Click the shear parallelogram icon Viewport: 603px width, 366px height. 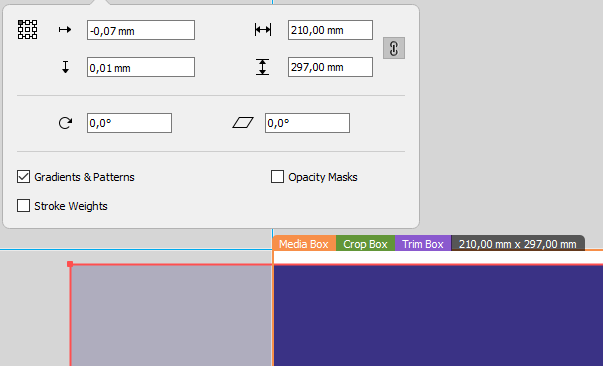[x=243, y=123]
